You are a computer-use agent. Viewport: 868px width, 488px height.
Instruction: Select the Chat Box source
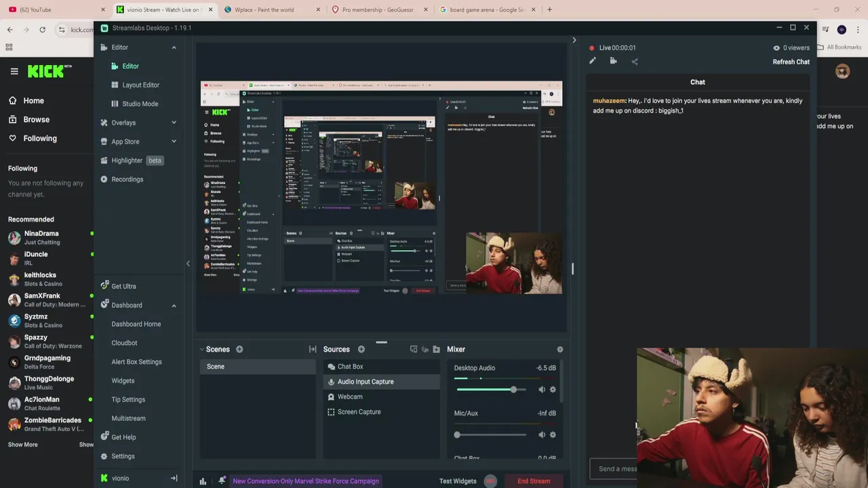pos(381,367)
